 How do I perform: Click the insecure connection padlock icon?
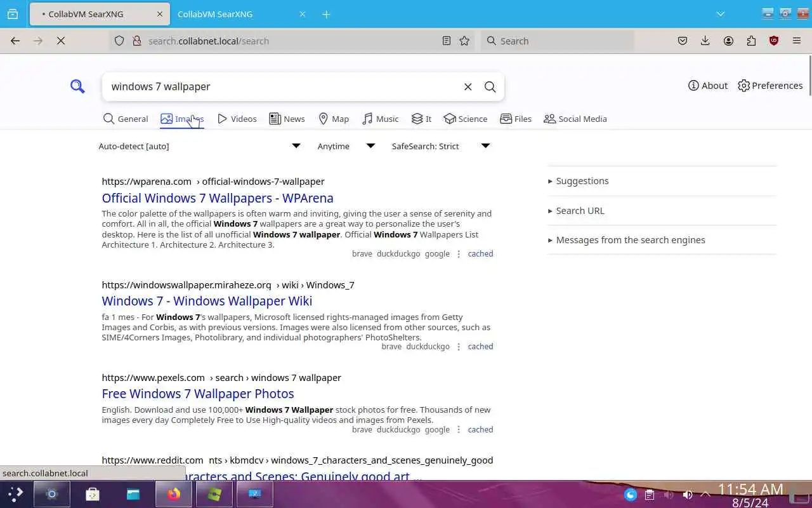click(136, 41)
